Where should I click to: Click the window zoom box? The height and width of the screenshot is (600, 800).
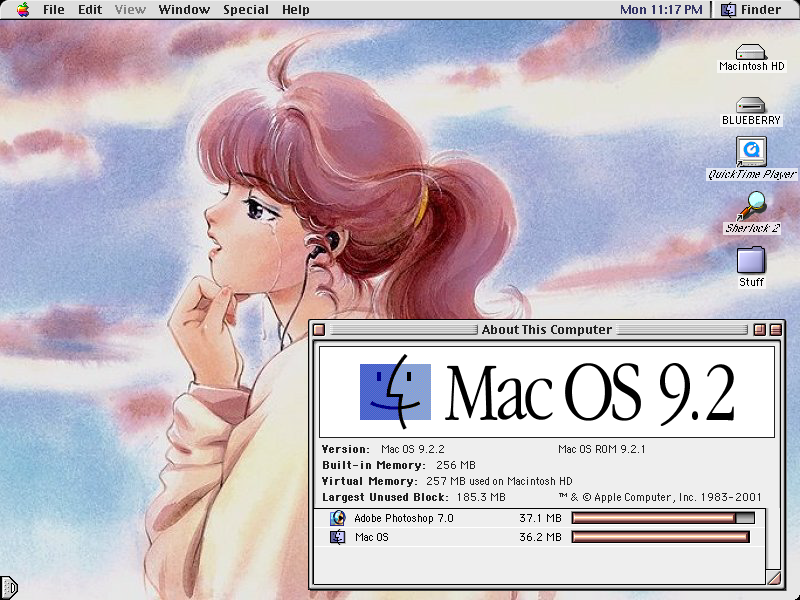pyautogui.click(x=759, y=330)
